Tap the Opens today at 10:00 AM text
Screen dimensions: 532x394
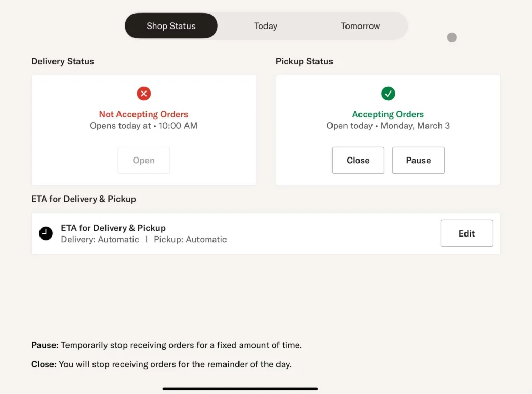pos(143,126)
